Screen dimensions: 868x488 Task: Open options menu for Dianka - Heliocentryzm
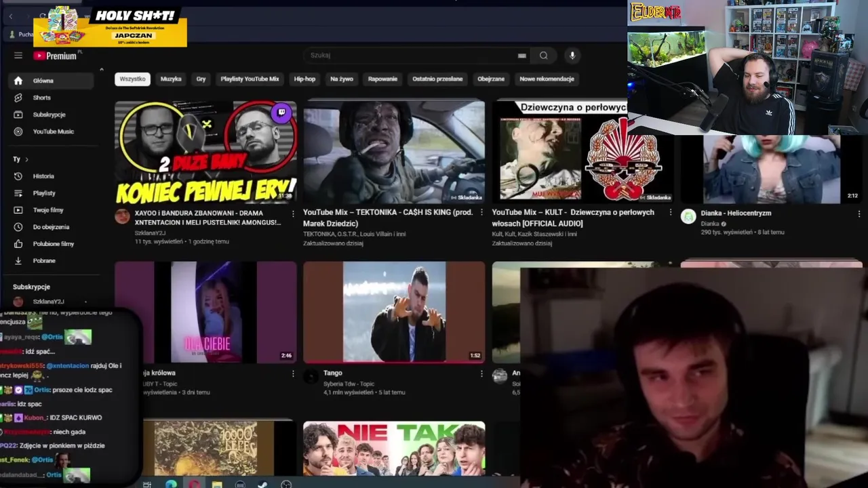click(x=859, y=213)
